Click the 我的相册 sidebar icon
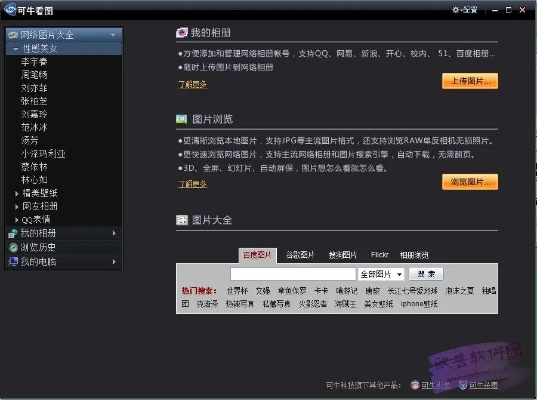 click(x=13, y=234)
